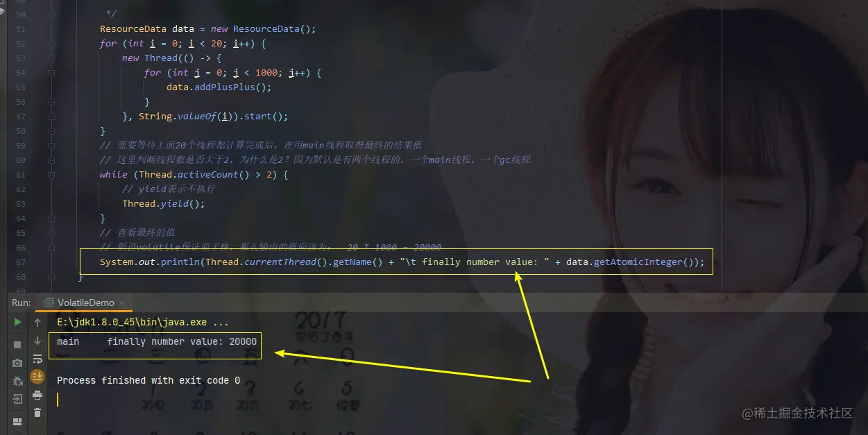This screenshot has width=868, height=435.
Task: Go up the stack trace with up arrow
Action: (37, 323)
